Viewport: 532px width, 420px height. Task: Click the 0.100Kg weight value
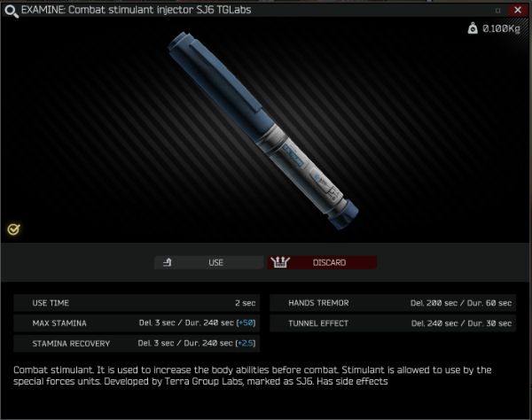point(501,29)
